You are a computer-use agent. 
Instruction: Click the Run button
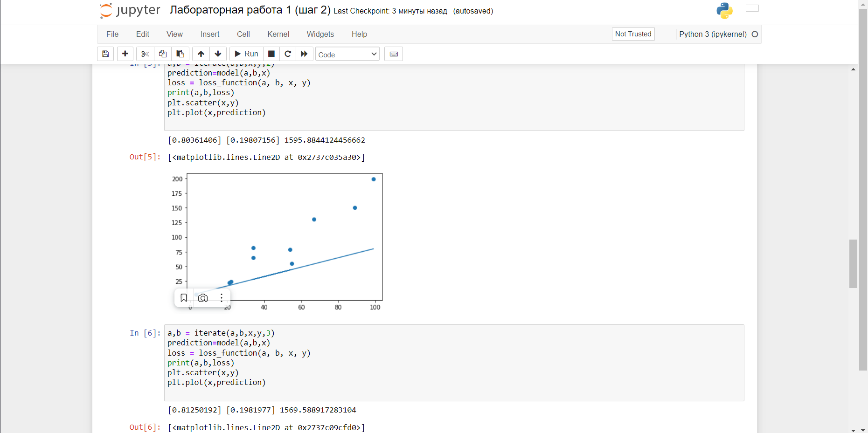tap(246, 54)
